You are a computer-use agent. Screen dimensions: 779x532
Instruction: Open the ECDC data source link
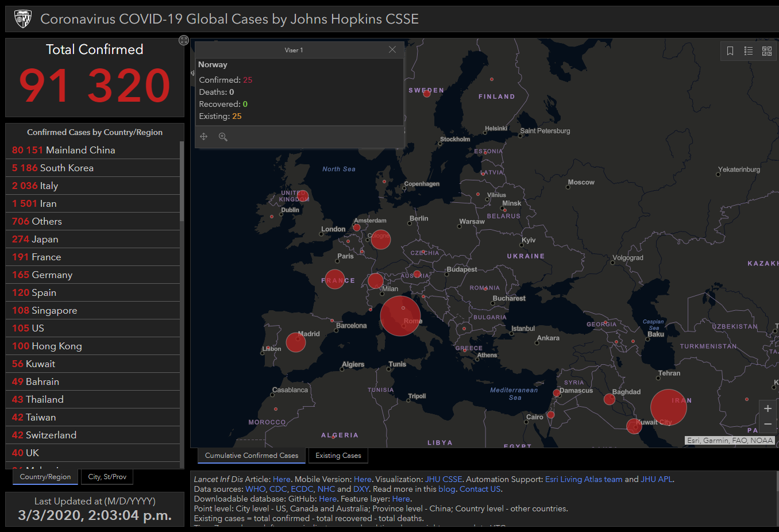pos(302,489)
